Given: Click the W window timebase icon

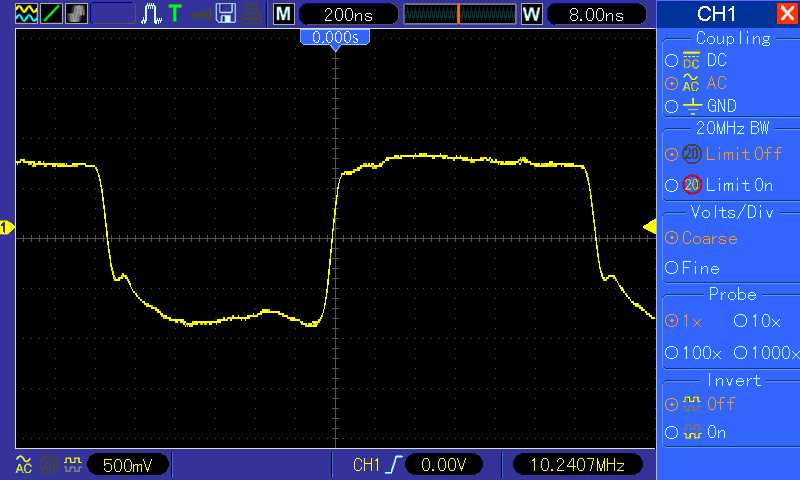Looking at the screenshot, I should (531, 14).
